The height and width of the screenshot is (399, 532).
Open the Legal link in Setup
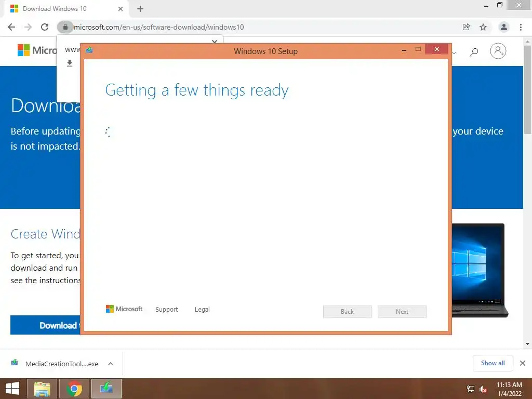[202, 310]
